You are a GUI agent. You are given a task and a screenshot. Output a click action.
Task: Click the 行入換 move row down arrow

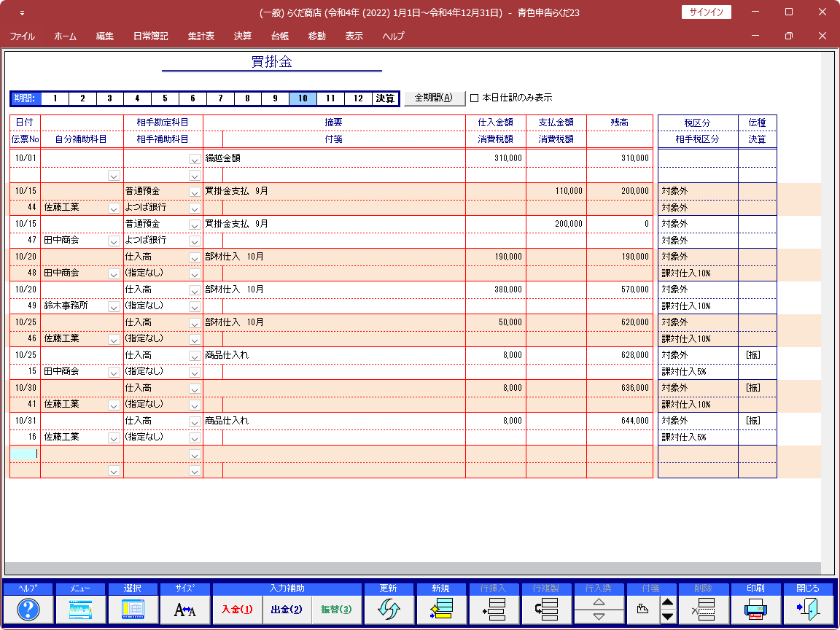coord(599,617)
